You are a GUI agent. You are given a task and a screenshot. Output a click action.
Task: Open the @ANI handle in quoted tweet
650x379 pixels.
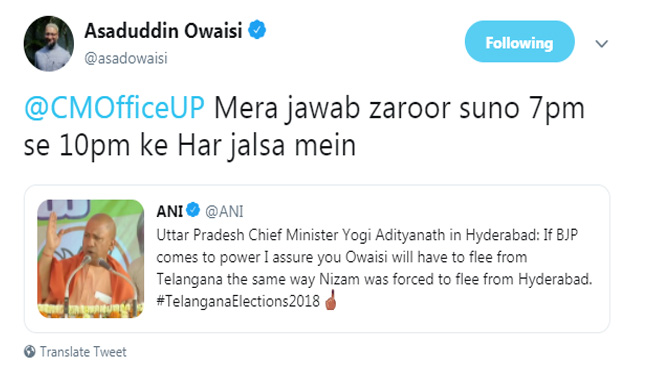[224, 211]
